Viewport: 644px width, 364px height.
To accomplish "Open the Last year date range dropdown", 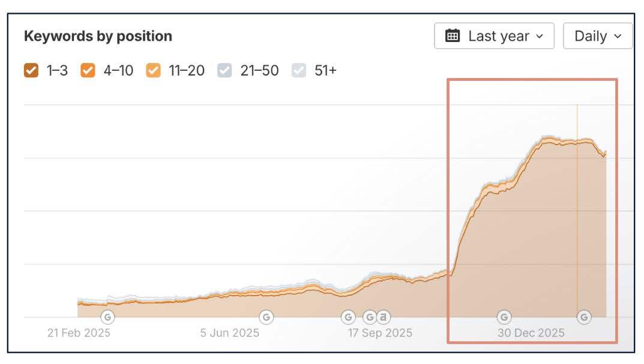I will coord(494,36).
